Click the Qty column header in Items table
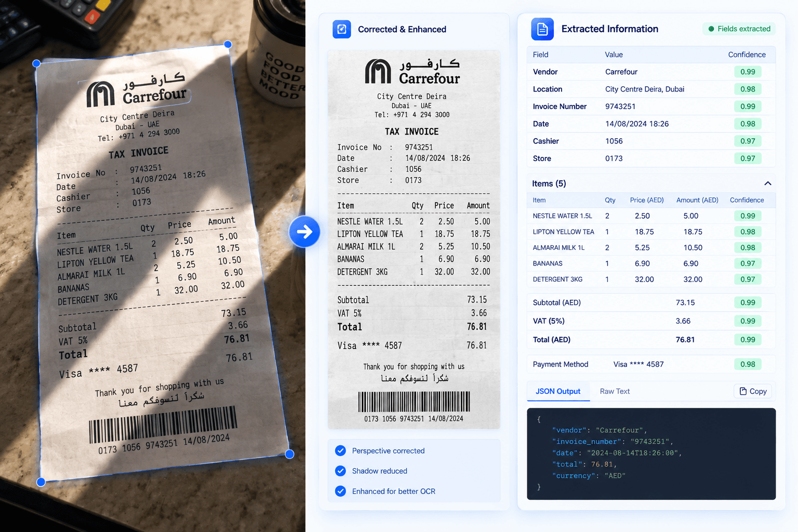The width and height of the screenshot is (798, 532). [610, 200]
